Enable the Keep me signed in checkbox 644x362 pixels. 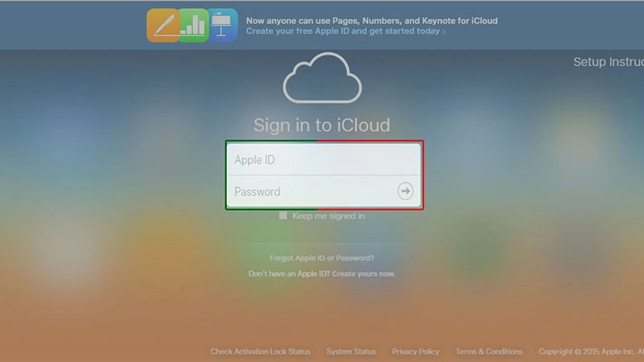283,216
